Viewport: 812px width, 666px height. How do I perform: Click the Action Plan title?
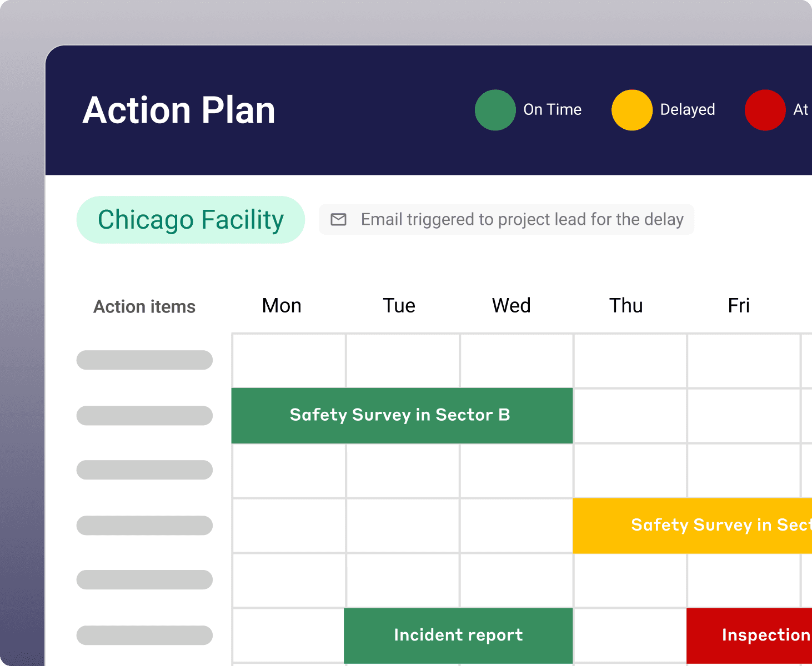[179, 110]
